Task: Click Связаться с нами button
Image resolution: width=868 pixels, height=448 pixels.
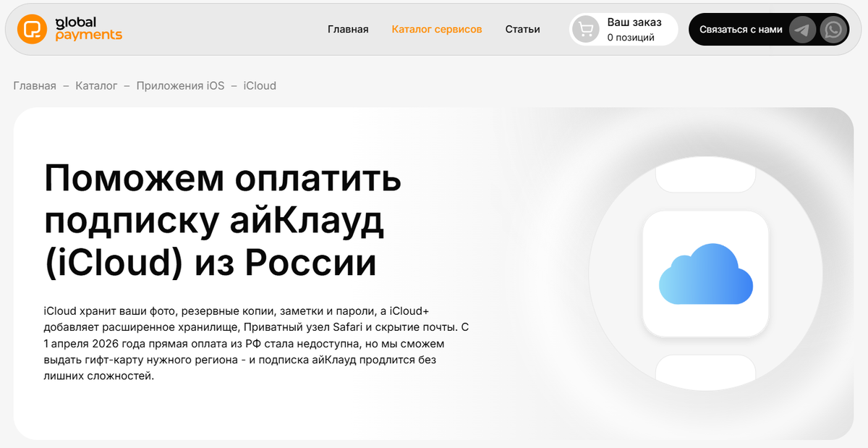Action: pyautogui.click(x=768, y=30)
